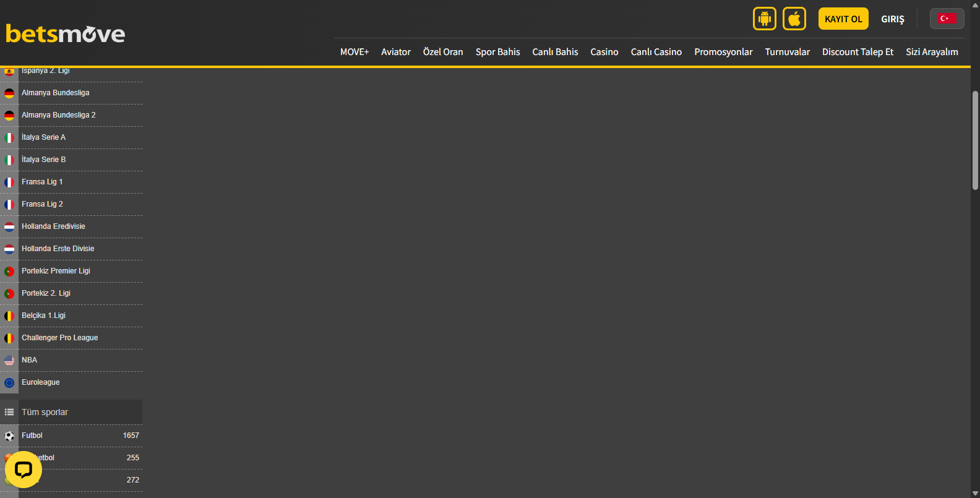This screenshot has width=980, height=498.
Task: Select the NBA league flag icon
Action: tap(9, 361)
